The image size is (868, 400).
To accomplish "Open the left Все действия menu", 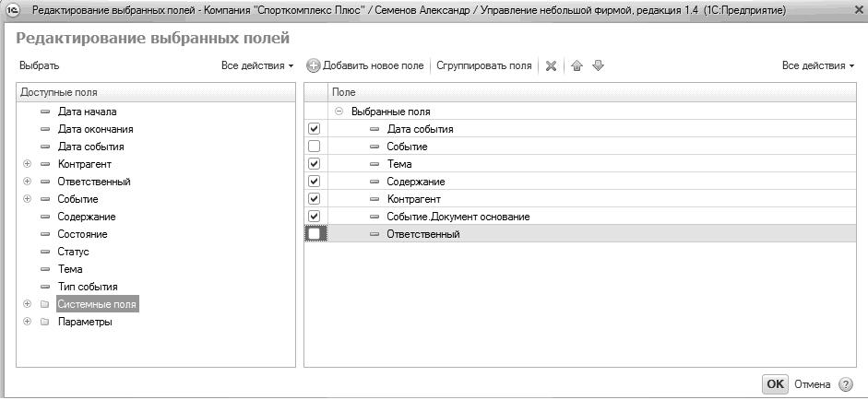I will (256, 66).
